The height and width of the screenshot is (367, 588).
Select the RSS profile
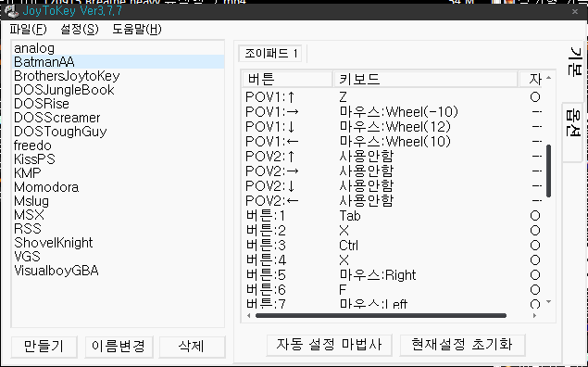coord(119,229)
